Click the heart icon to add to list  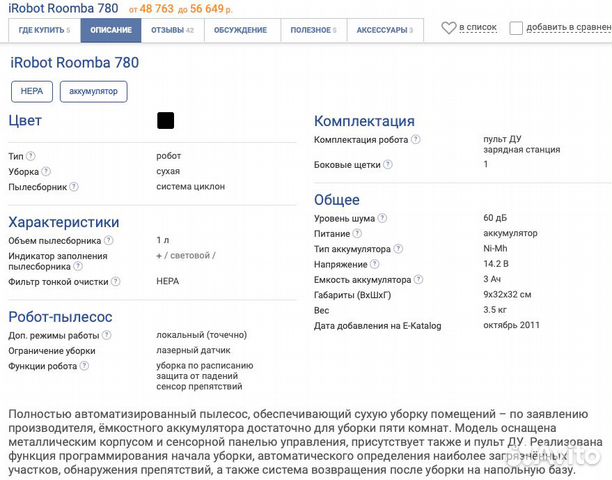tap(448, 28)
